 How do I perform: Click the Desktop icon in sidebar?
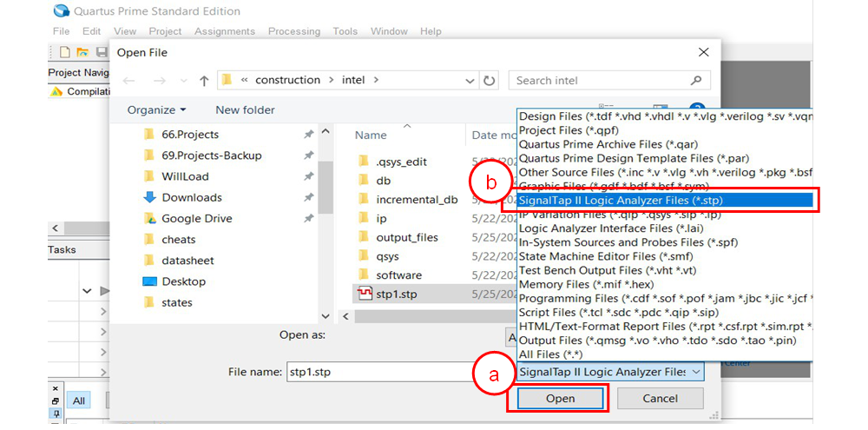coord(149,281)
